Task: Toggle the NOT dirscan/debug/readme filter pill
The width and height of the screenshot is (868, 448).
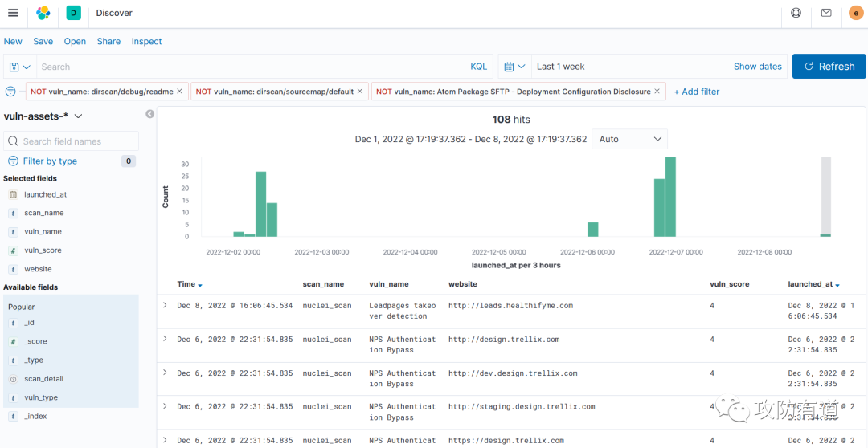Action: [x=102, y=92]
